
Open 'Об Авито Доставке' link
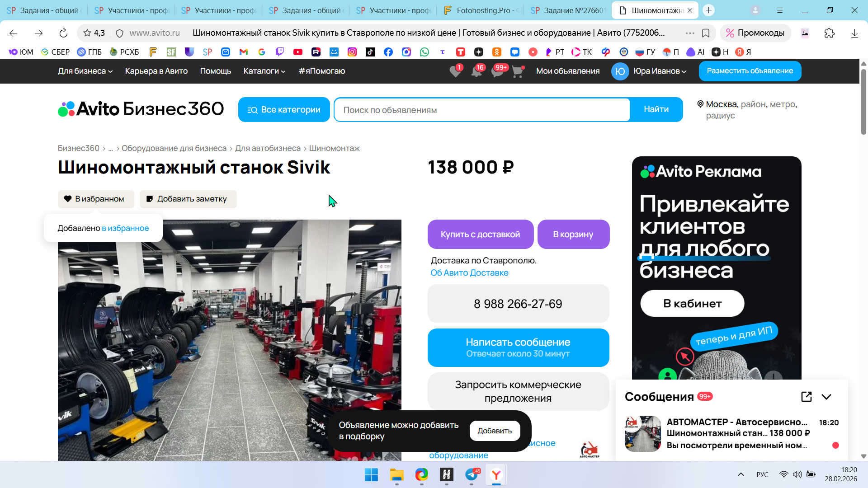(x=469, y=272)
